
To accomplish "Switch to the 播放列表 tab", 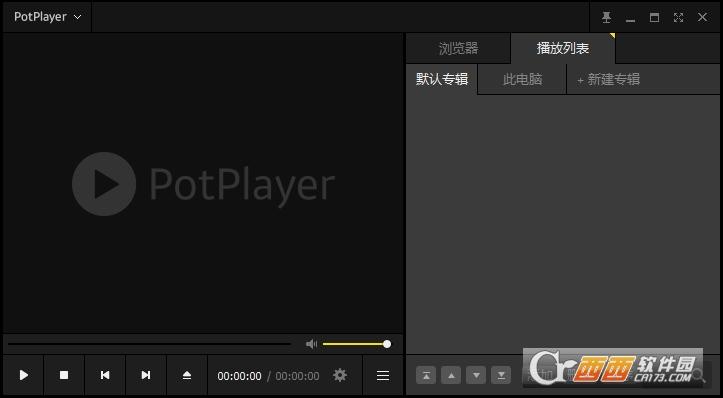I will pos(563,48).
